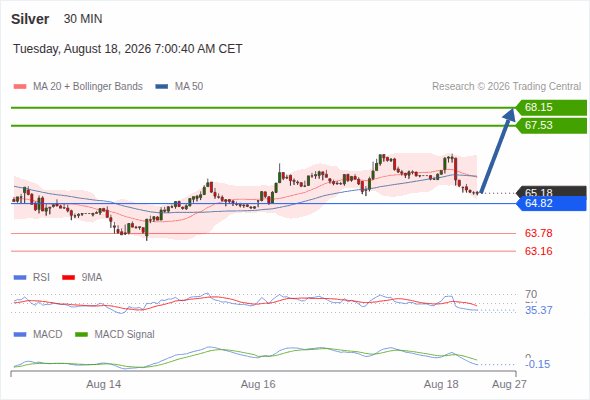Click the MA 20 + Bollinger Bands legend swatch
The height and width of the screenshot is (400, 590).
pyautogui.click(x=20, y=87)
